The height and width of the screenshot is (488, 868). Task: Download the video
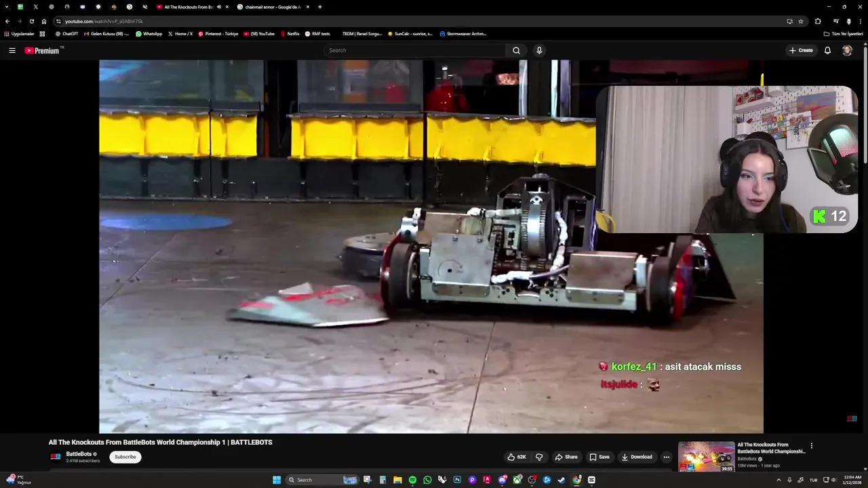pyautogui.click(x=637, y=457)
